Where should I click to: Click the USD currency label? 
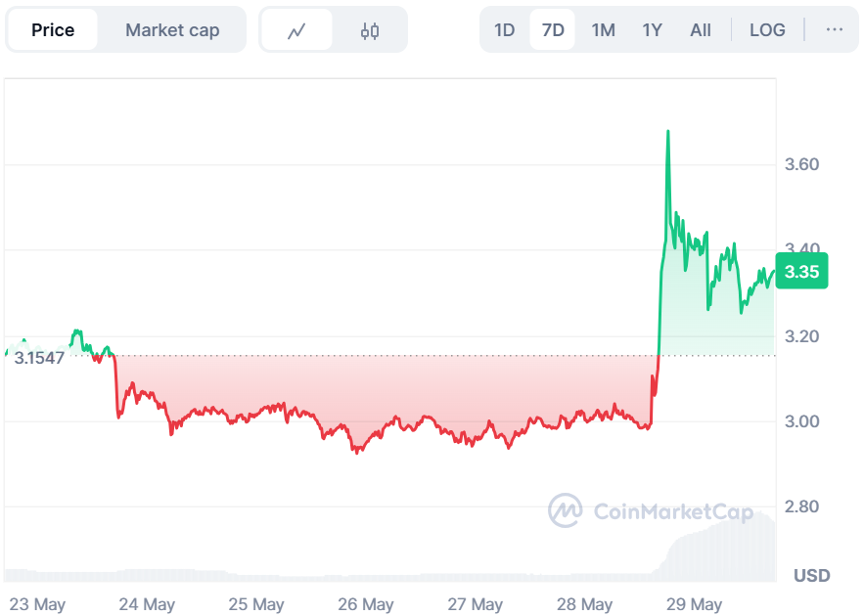811,575
